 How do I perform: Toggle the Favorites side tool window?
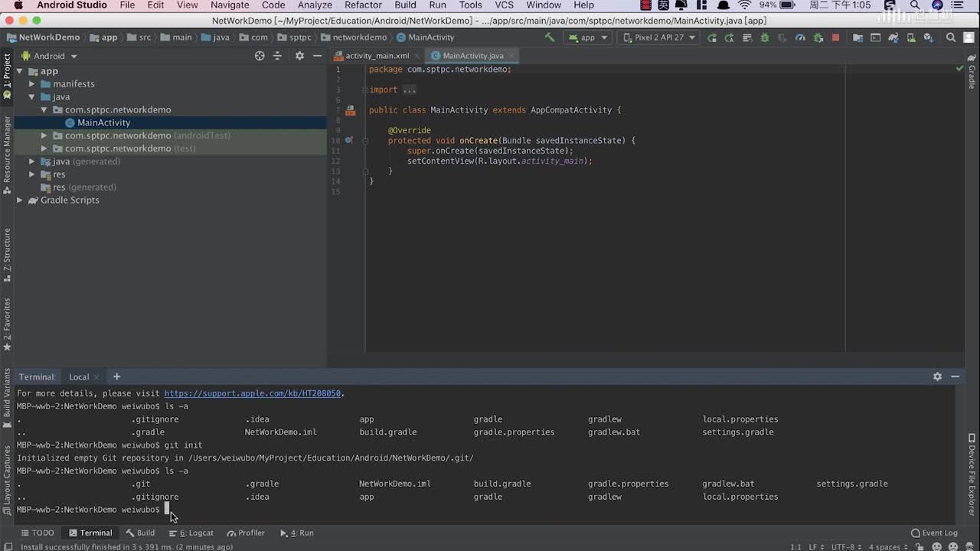[7, 324]
